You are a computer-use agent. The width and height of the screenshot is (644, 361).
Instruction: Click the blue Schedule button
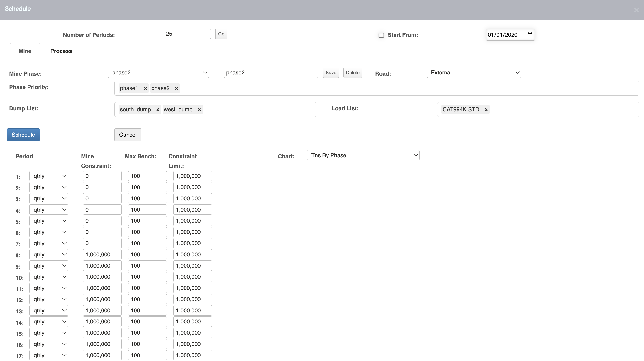[x=23, y=135]
